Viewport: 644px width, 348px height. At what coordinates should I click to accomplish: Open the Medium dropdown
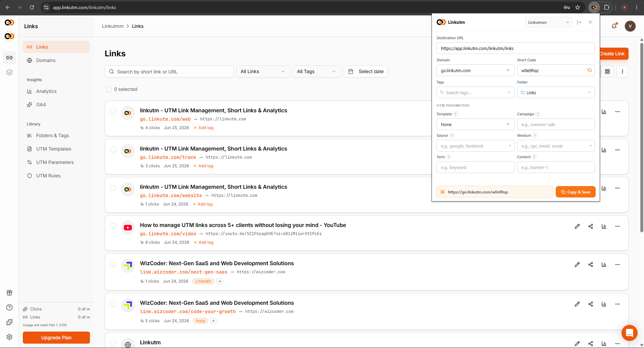coord(556,146)
